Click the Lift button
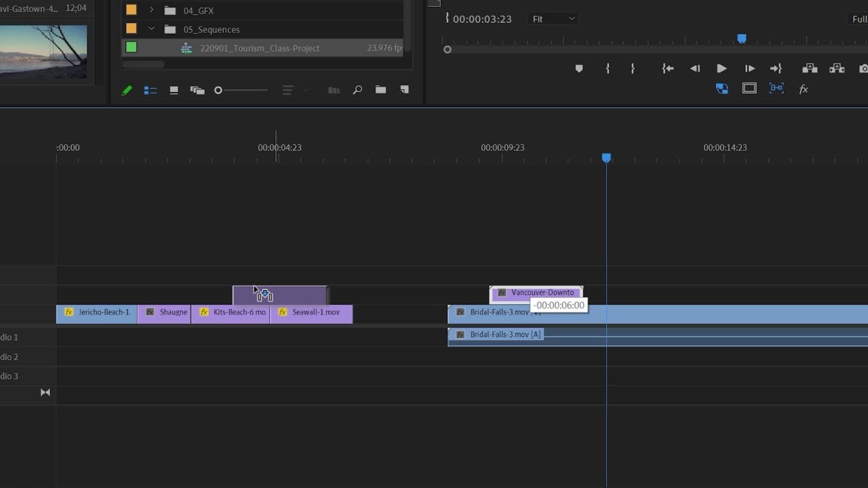Screen dimensions: 868x488 (810, 68)
